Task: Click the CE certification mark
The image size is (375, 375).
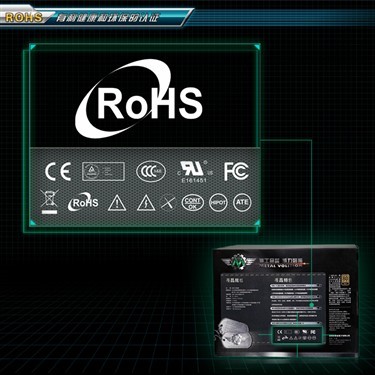Action: (x=58, y=172)
